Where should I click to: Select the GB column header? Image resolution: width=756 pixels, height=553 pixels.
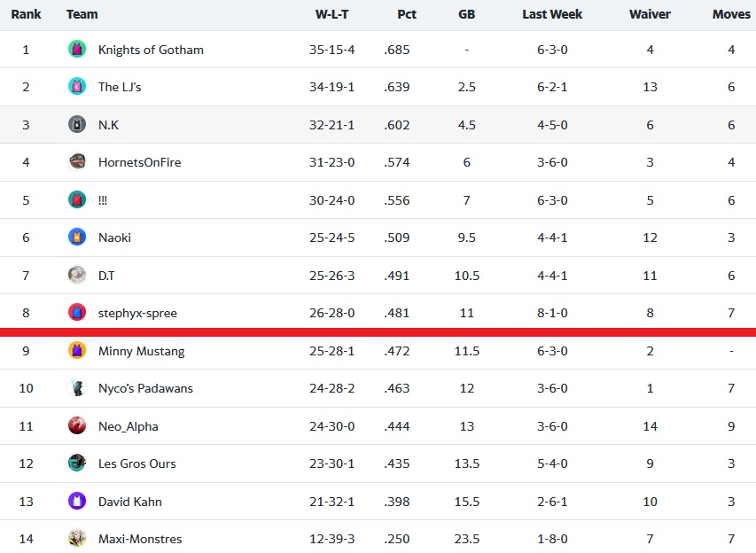467,14
